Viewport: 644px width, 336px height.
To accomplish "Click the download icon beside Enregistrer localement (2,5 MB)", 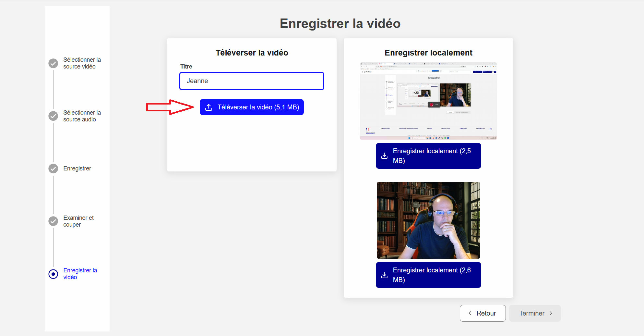I will pos(385,156).
